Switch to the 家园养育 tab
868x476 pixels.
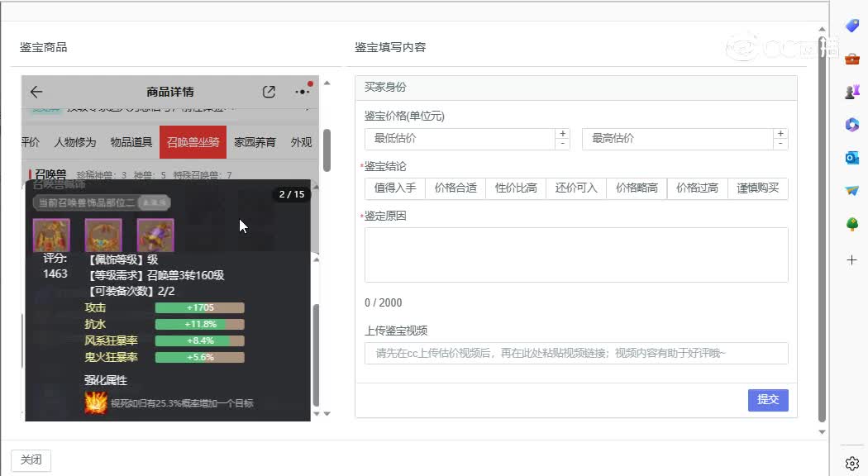point(255,142)
